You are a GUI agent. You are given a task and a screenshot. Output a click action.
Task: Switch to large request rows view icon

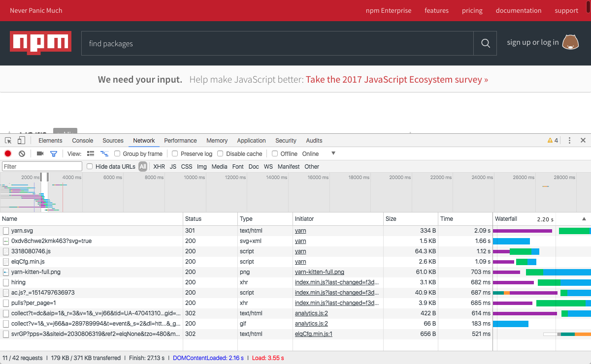tap(91, 154)
